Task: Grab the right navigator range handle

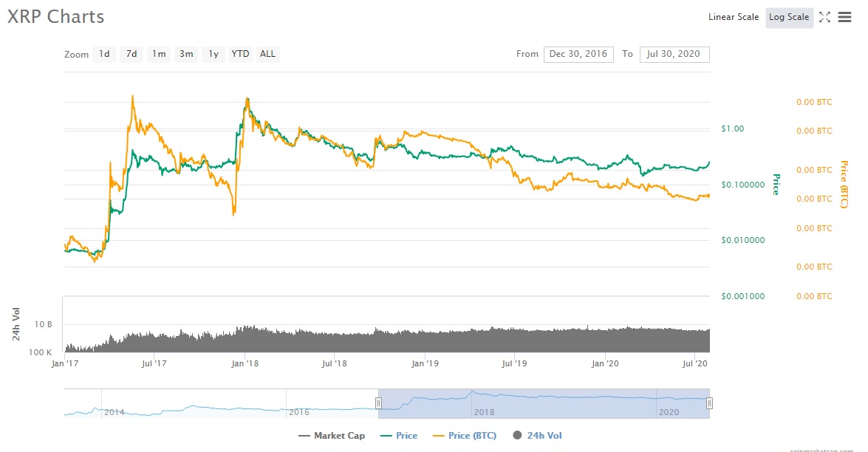Action: [x=709, y=403]
